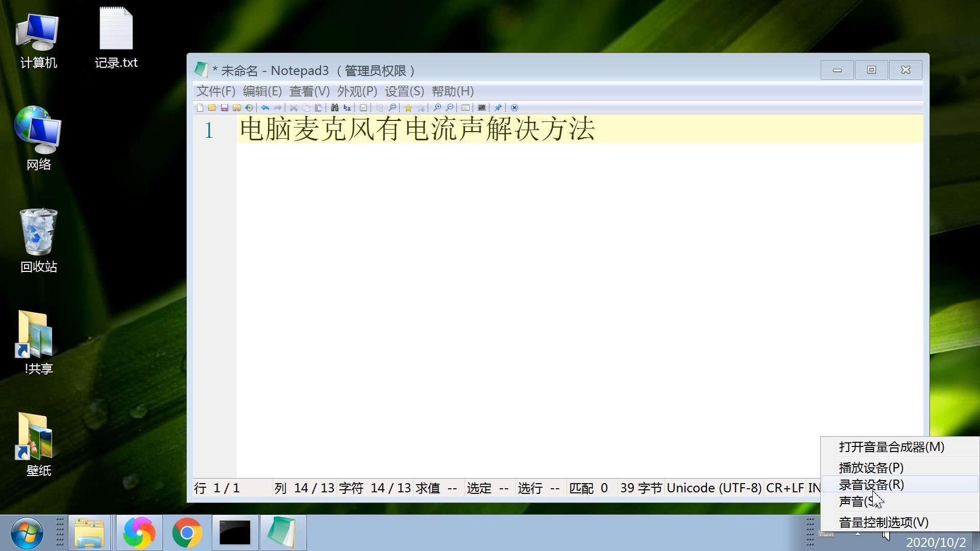Select the 记录.txt file on desktop
Screen dimensions: 980x551
point(116,38)
